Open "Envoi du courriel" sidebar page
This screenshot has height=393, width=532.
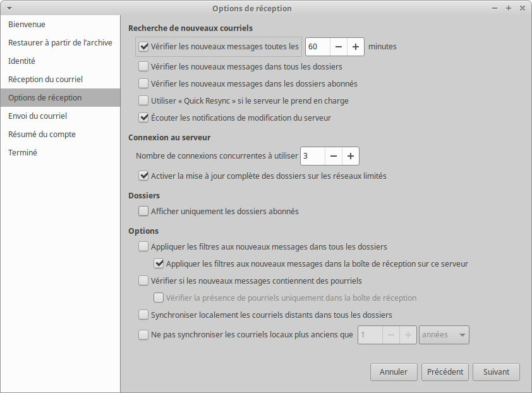coord(37,116)
